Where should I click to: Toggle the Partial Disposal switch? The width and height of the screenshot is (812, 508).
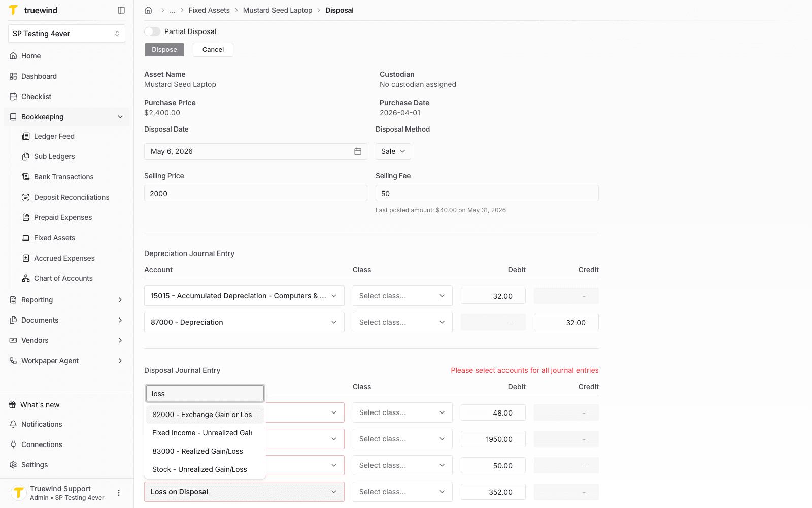tap(152, 31)
